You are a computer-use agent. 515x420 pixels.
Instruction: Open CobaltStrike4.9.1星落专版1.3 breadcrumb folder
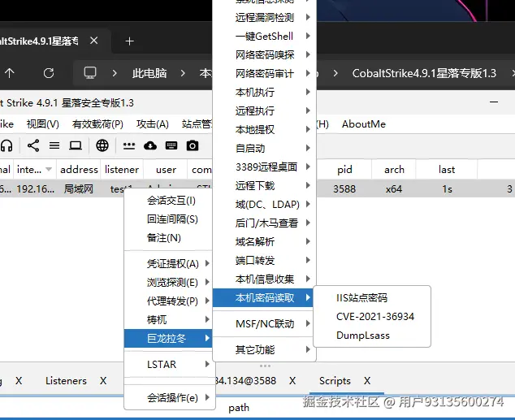pyautogui.click(x=424, y=73)
